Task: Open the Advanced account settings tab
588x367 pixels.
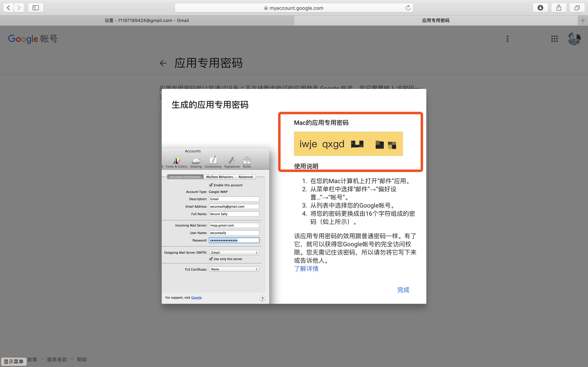Action: pos(245,177)
